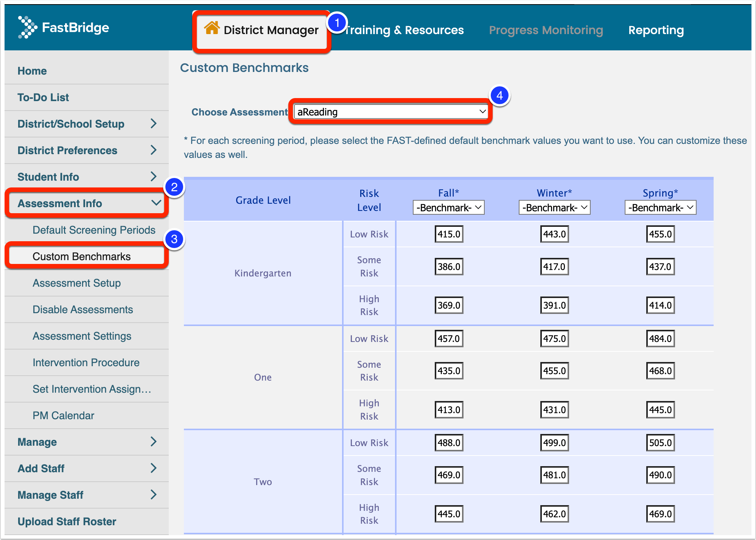756x540 pixels.
Task: Edit grade One Low Risk Fall value 457.0
Action: tap(449, 339)
